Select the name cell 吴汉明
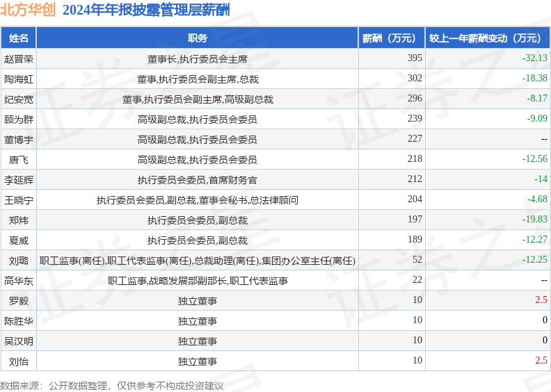This screenshot has width=551, height=392. [x=19, y=341]
